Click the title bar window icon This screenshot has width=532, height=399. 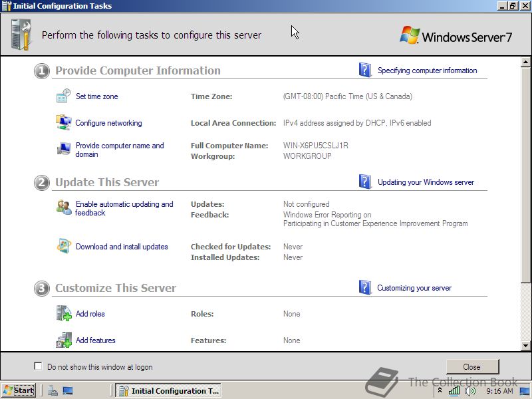[x=7, y=6]
